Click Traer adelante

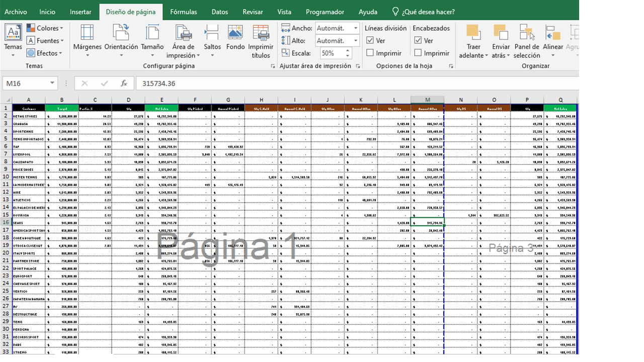473,40
